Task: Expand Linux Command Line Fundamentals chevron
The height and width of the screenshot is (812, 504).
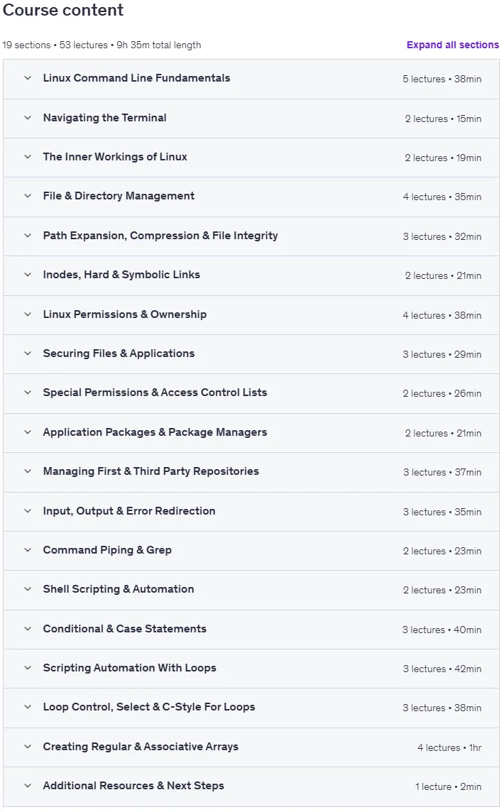Action: (x=28, y=78)
